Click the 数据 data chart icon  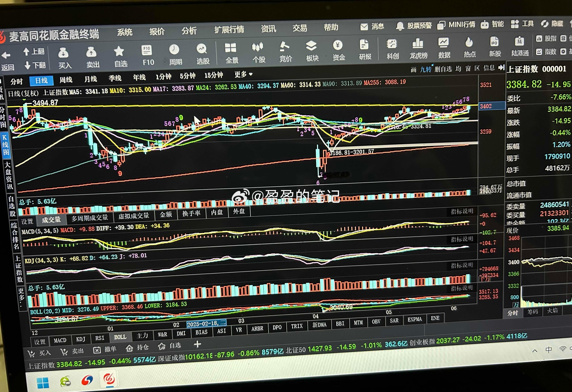click(443, 43)
